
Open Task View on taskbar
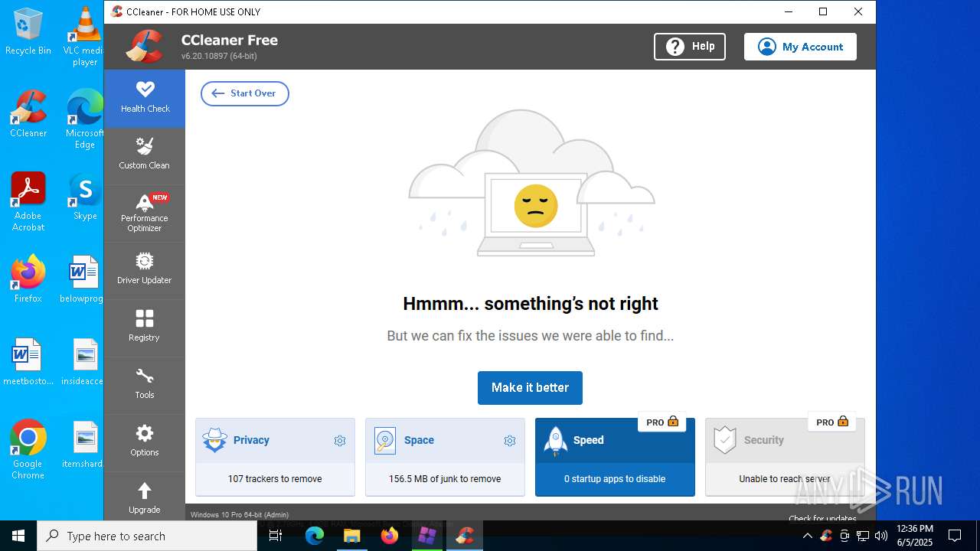[x=276, y=536]
